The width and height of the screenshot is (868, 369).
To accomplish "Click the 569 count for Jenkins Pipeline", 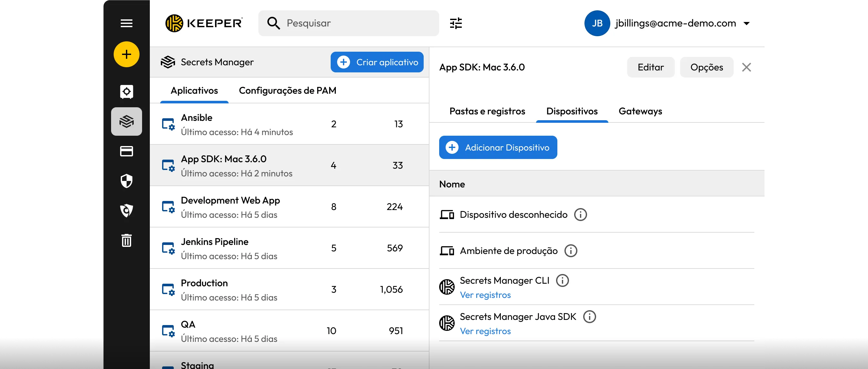I will [x=395, y=248].
